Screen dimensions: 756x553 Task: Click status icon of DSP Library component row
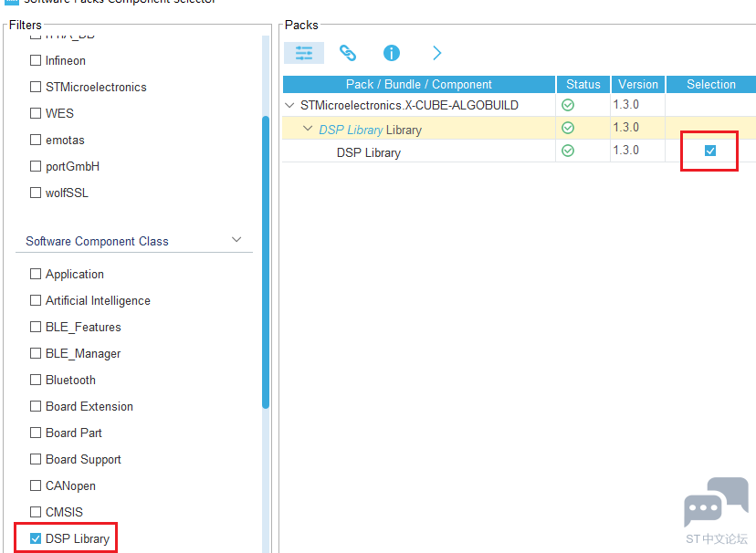click(568, 151)
